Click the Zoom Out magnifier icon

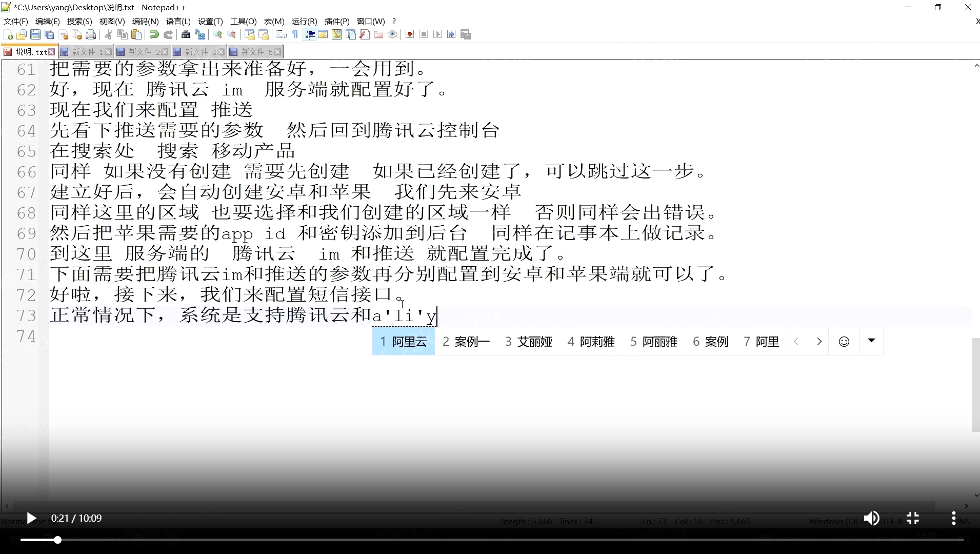(232, 34)
